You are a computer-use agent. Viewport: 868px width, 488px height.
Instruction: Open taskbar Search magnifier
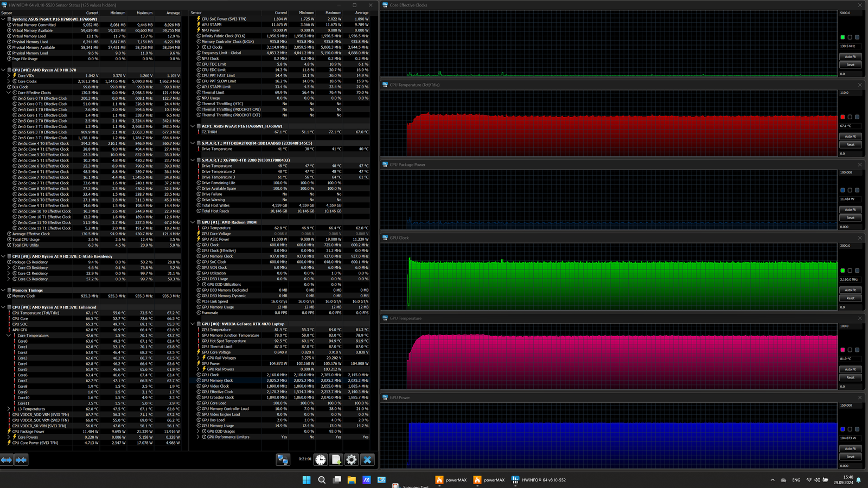[322, 480]
